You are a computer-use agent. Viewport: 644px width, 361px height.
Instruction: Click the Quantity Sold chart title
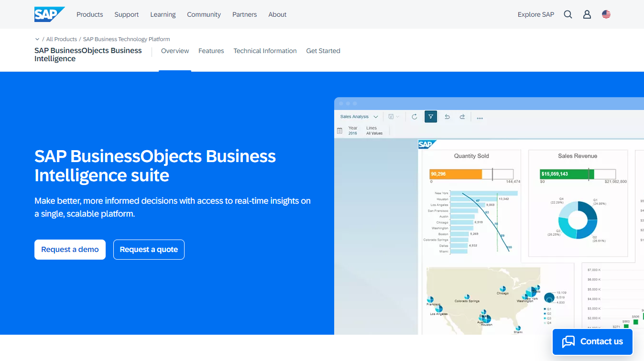coord(471,156)
